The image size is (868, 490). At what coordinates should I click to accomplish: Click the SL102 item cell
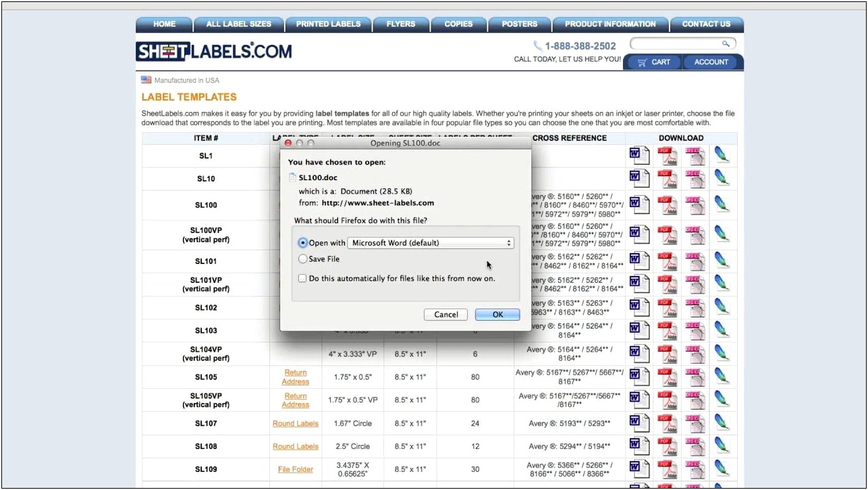pyautogui.click(x=206, y=308)
